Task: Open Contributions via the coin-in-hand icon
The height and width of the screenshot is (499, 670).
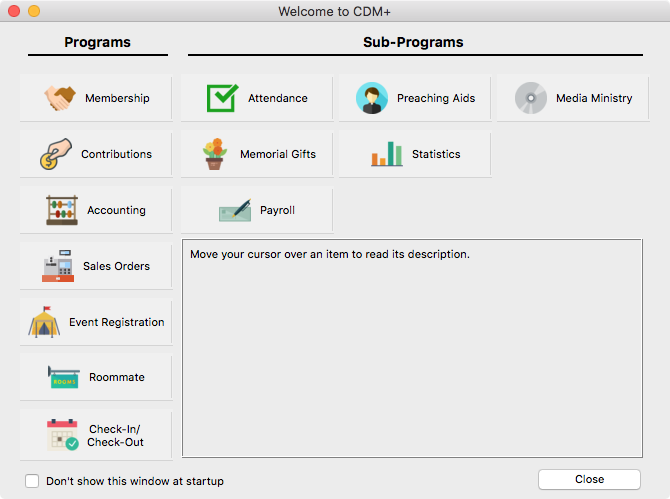Action: pyautogui.click(x=55, y=154)
